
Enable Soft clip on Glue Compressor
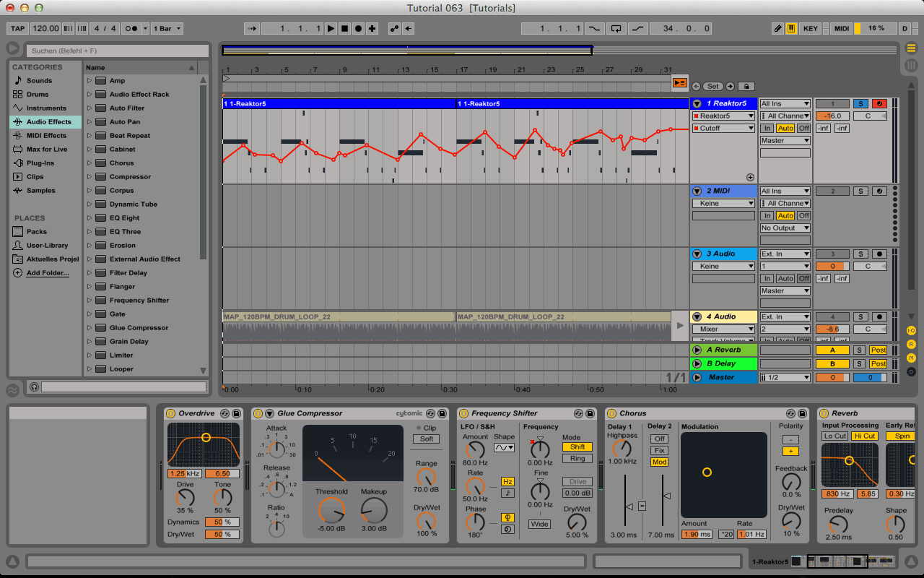click(x=427, y=439)
